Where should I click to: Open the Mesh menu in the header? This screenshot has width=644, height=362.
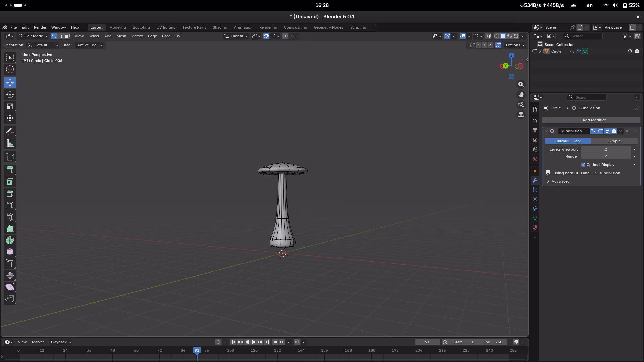tap(121, 36)
